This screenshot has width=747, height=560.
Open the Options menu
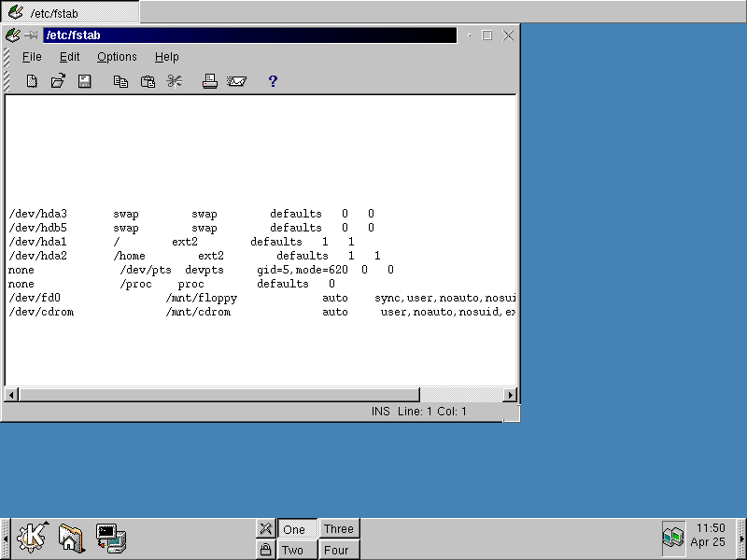(117, 57)
